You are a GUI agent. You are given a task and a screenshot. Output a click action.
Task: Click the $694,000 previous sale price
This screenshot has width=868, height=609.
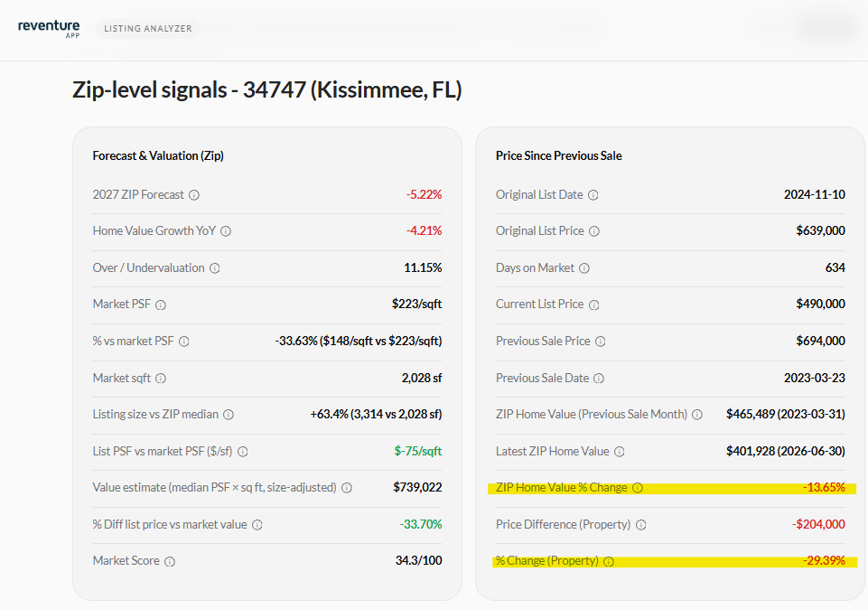pos(820,341)
